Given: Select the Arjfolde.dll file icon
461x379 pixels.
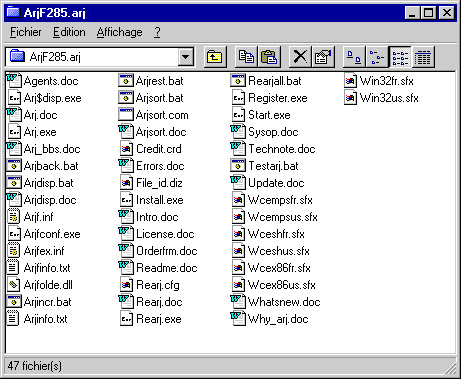Looking at the screenshot, I should 14,285.
